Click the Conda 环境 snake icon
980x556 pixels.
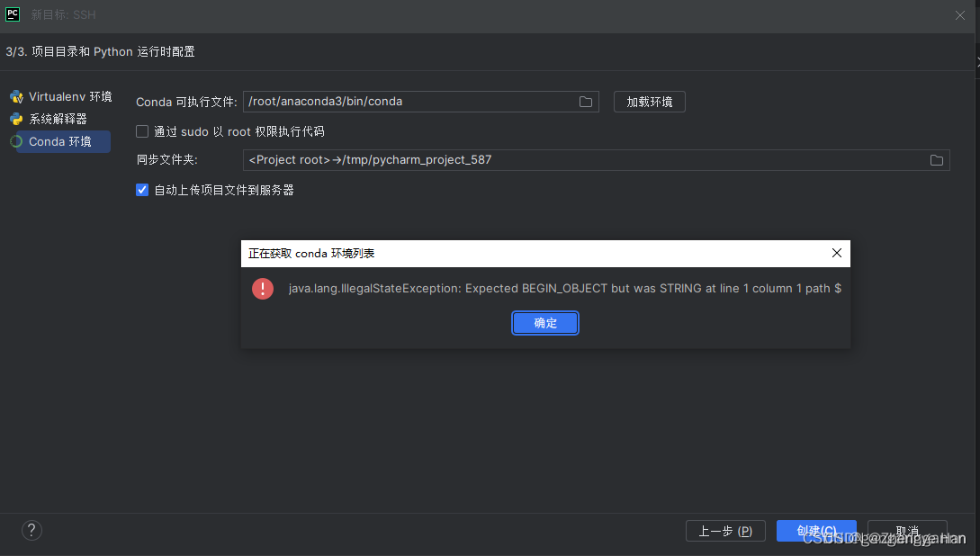point(15,141)
